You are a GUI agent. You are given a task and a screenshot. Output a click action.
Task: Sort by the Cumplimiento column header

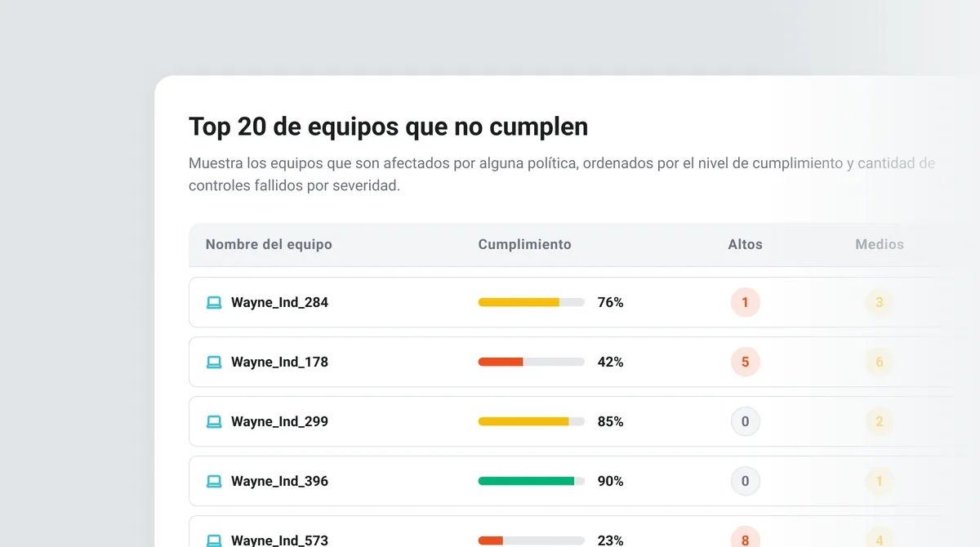[524, 245]
